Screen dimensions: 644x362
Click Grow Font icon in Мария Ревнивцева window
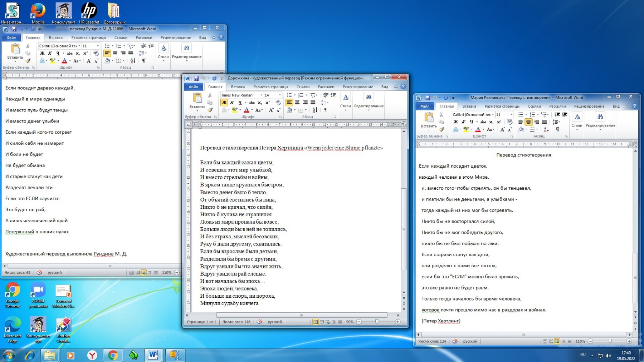tap(502, 130)
